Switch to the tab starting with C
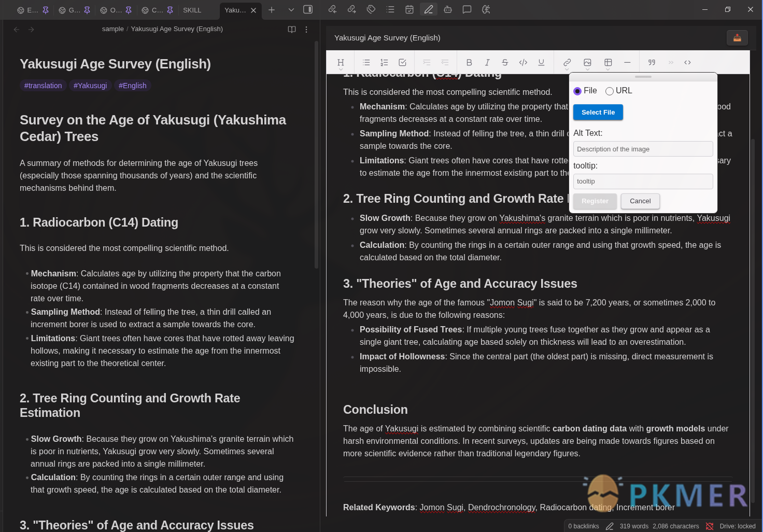The image size is (763, 532). 152,10
